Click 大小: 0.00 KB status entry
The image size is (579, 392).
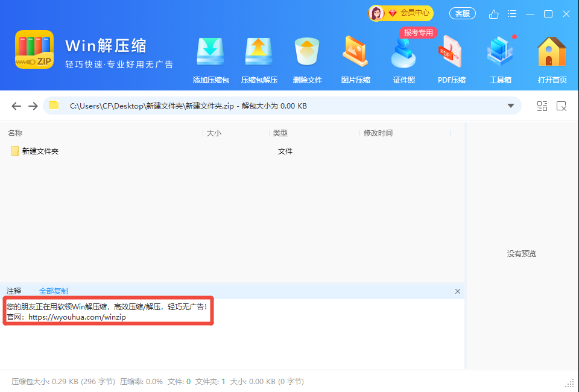point(267,382)
